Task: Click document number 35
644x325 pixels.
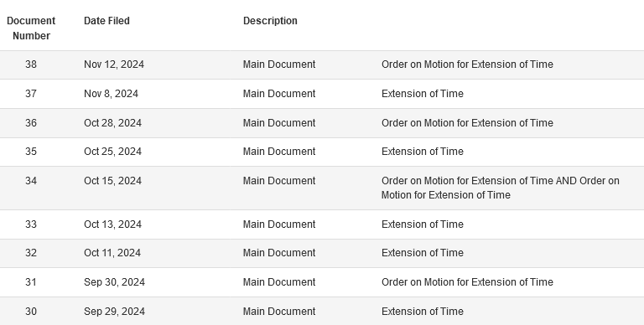Action: point(31,152)
